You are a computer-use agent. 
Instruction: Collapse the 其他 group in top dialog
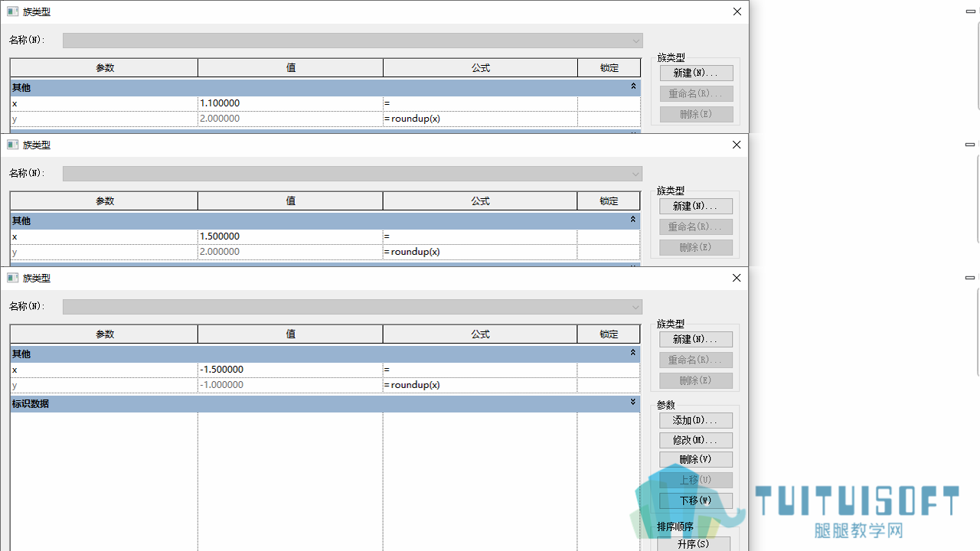[x=633, y=86]
